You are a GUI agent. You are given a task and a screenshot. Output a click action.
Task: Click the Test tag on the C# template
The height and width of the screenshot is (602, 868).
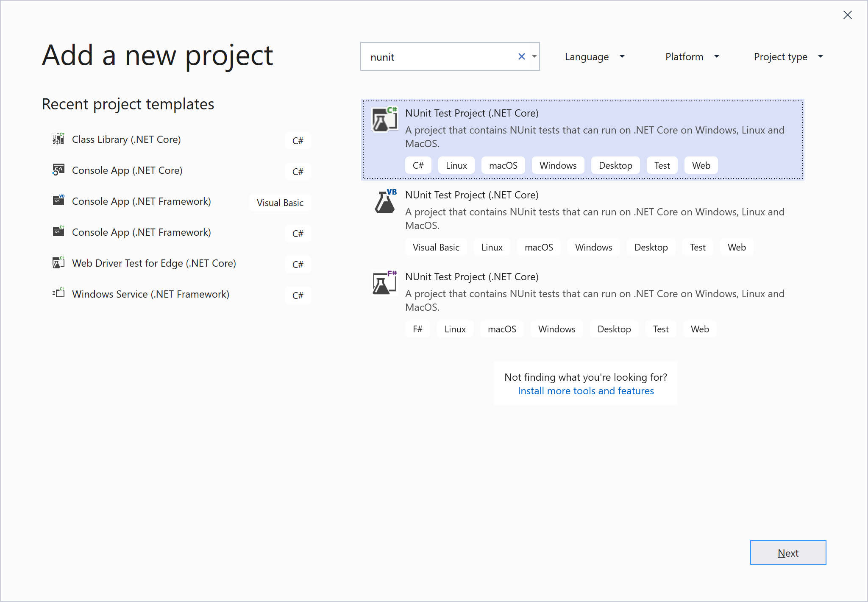click(x=662, y=165)
